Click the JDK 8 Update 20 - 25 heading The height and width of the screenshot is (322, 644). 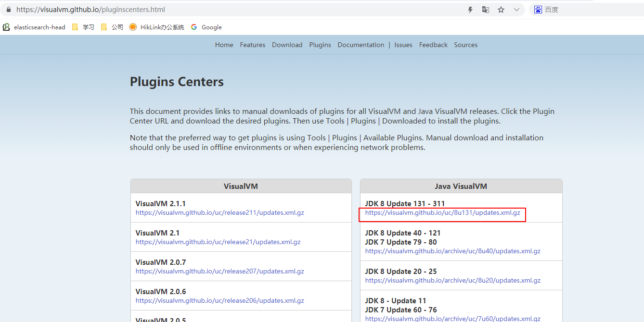pos(401,271)
